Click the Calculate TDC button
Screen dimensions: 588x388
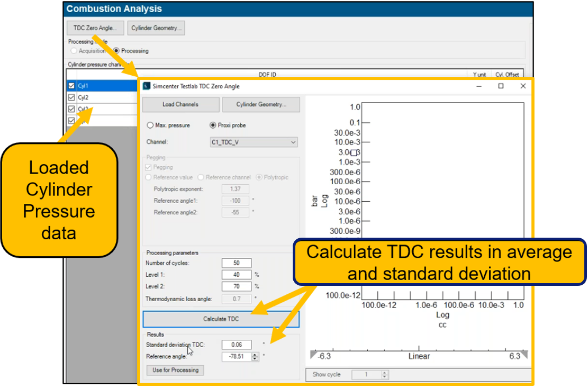pyautogui.click(x=221, y=319)
